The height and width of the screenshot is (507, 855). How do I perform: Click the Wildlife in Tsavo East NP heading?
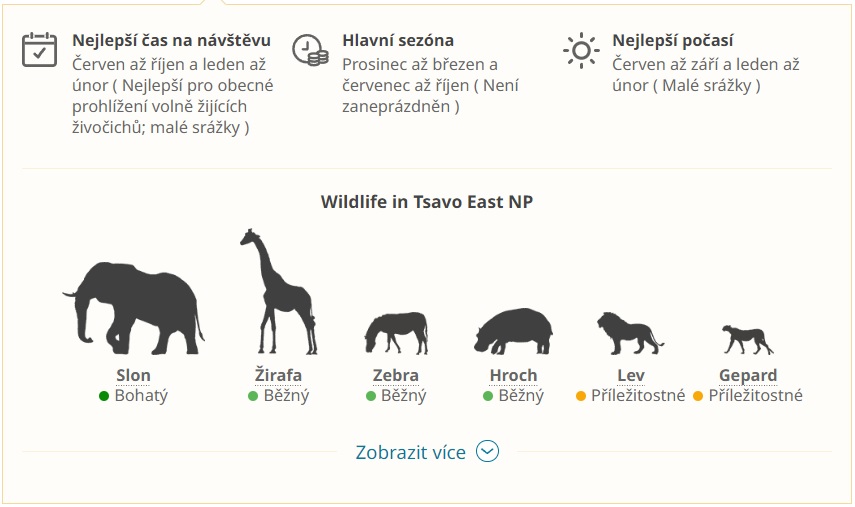(427, 202)
